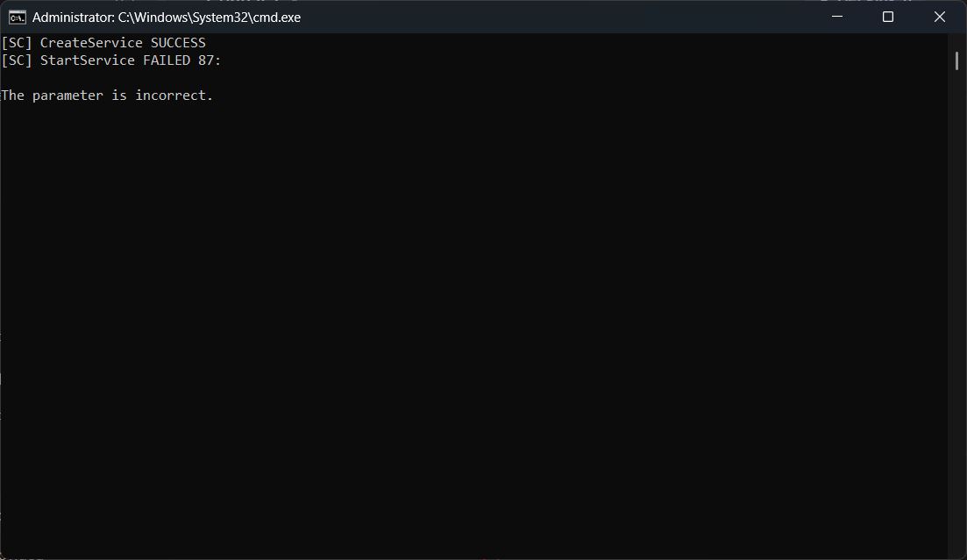Click the maximize button

click(887, 16)
